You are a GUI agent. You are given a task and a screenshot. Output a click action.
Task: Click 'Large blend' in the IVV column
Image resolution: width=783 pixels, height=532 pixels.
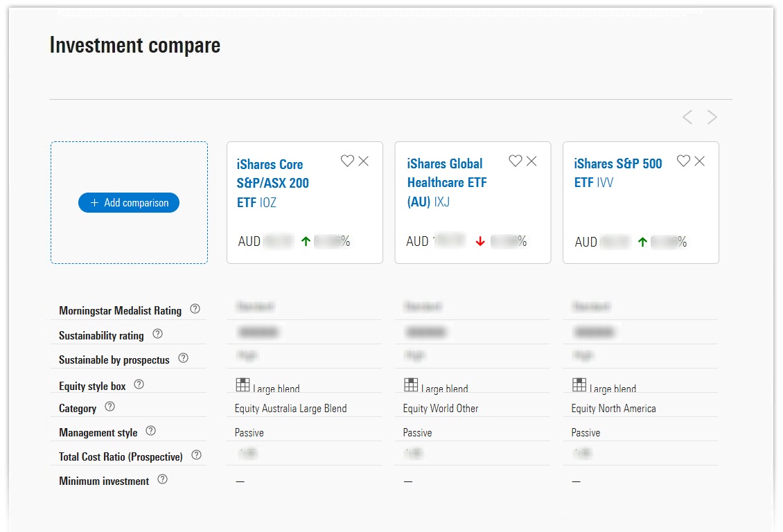[x=613, y=389]
